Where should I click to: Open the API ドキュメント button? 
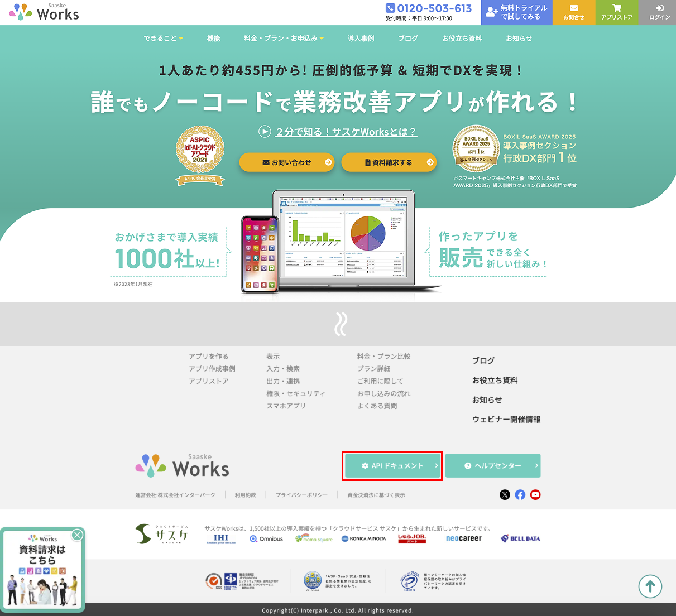[x=392, y=466]
